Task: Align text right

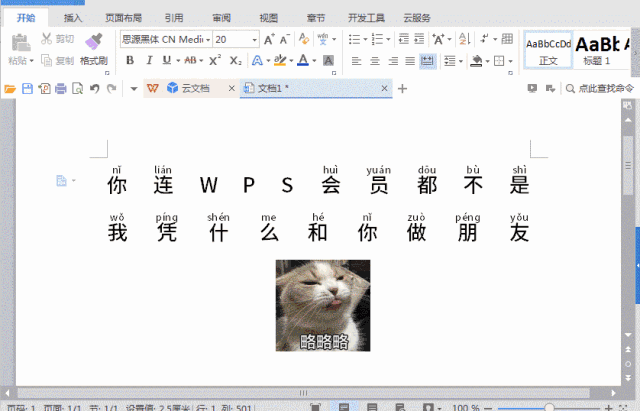Action: tap(393, 61)
